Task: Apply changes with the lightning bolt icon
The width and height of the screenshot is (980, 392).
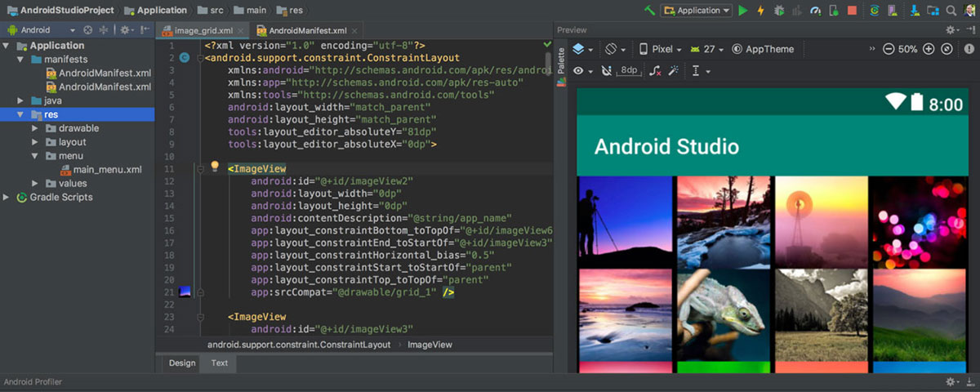Action: pyautogui.click(x=760, y=11)
